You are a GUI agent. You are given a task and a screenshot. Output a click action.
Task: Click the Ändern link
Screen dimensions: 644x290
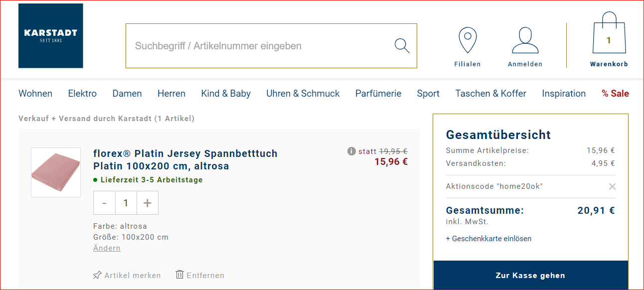[x=107, y=248]
